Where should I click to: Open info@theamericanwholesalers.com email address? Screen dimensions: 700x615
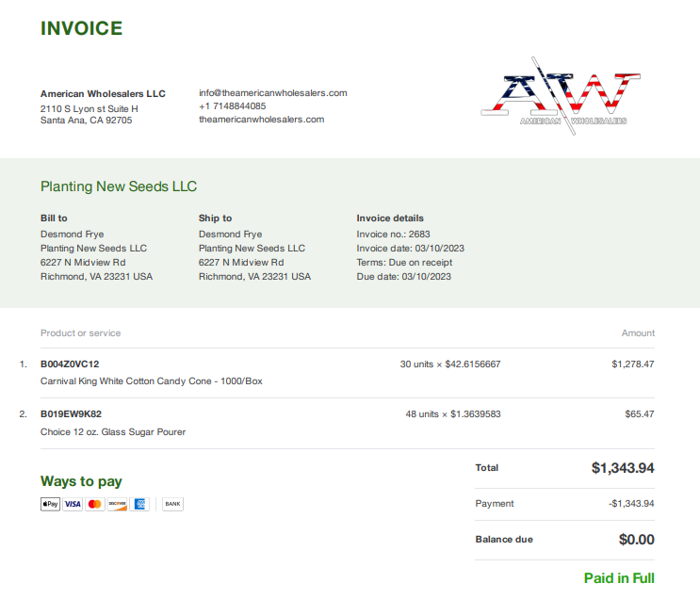click(x=273, y=93)
